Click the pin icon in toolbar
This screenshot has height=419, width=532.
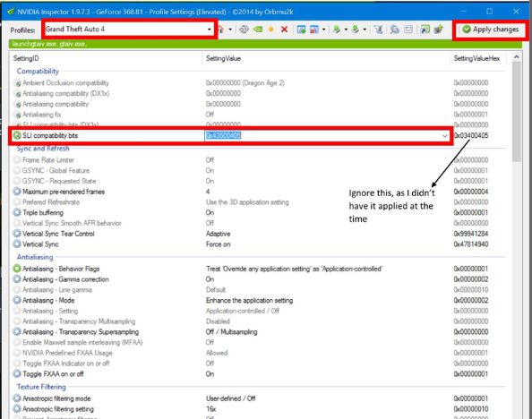click(438, 30)
